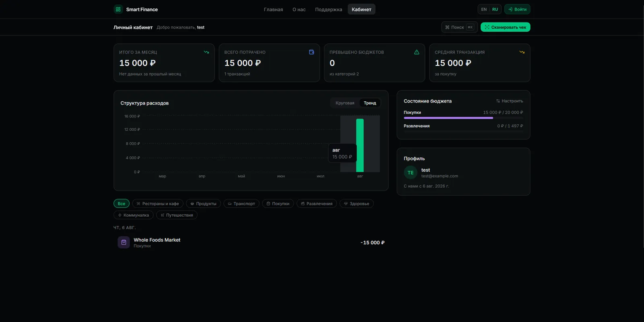
Task: Open the Поиск search field
Action: click(459, 27)
